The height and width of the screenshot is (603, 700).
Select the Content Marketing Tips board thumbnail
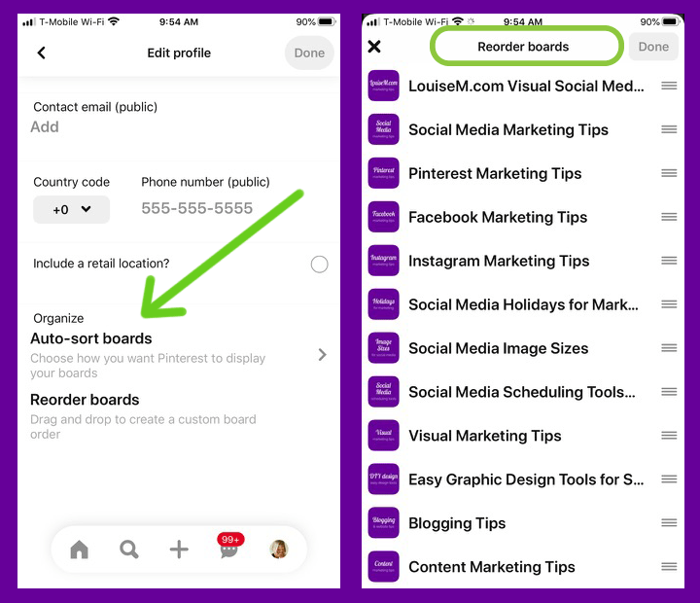point(383,566)
